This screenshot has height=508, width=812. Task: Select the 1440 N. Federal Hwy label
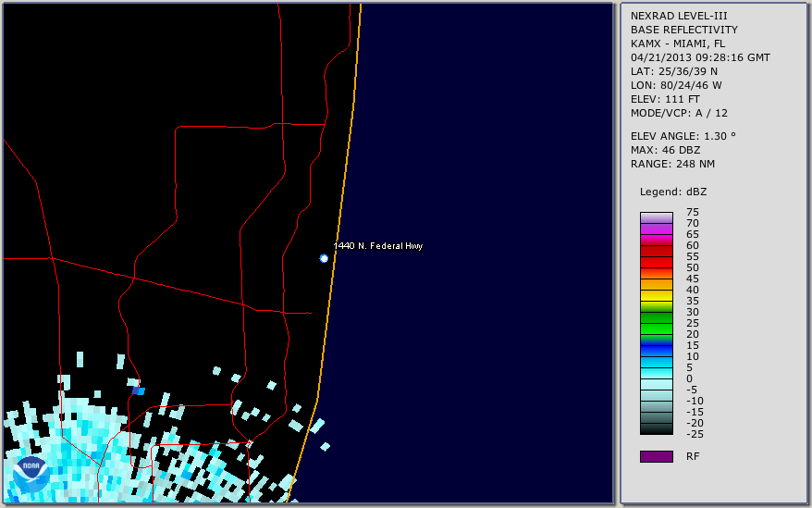click(x=378, y=246)
